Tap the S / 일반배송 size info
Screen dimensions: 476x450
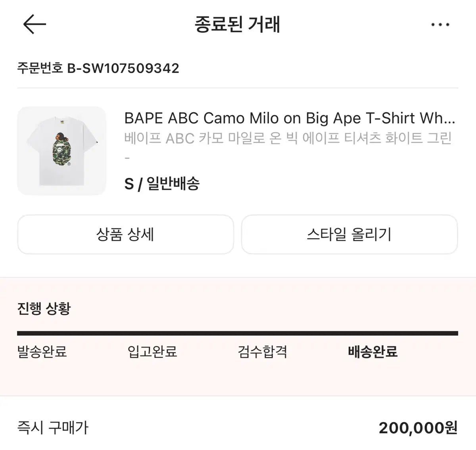[162, 184]
